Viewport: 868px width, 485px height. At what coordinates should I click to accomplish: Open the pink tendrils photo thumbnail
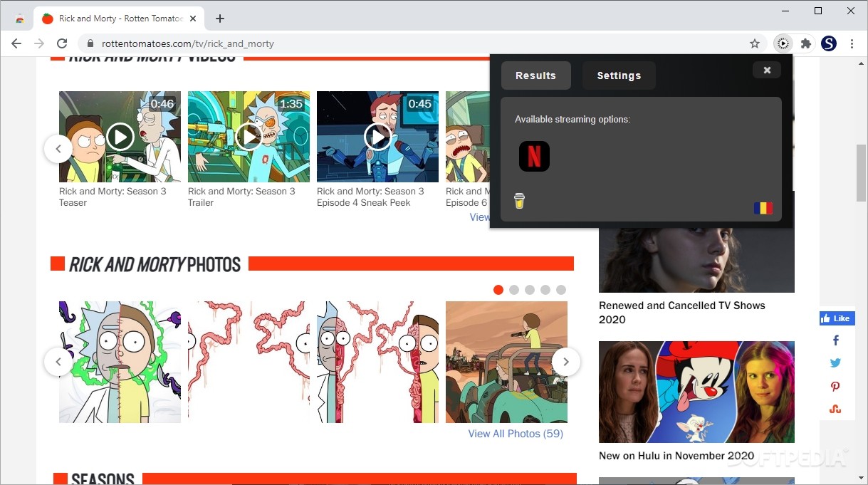coord(249,362)
